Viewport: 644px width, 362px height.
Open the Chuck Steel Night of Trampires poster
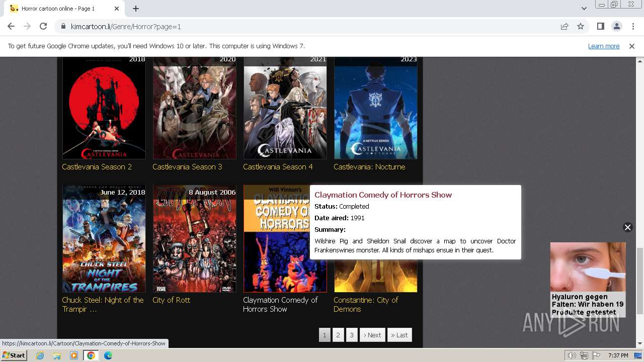tap(104, 239)
